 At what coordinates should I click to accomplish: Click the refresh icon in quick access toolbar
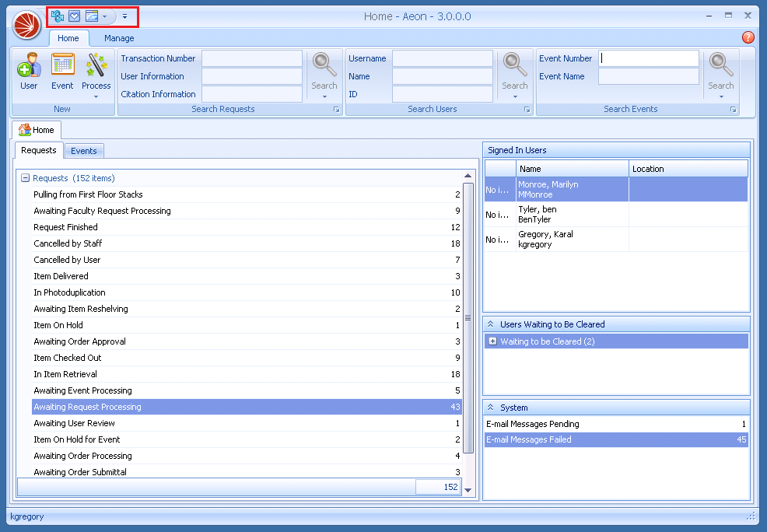pos(58,16)
